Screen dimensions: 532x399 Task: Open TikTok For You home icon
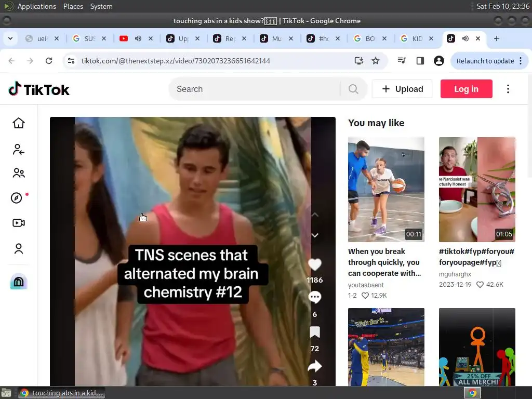(19, 123)
